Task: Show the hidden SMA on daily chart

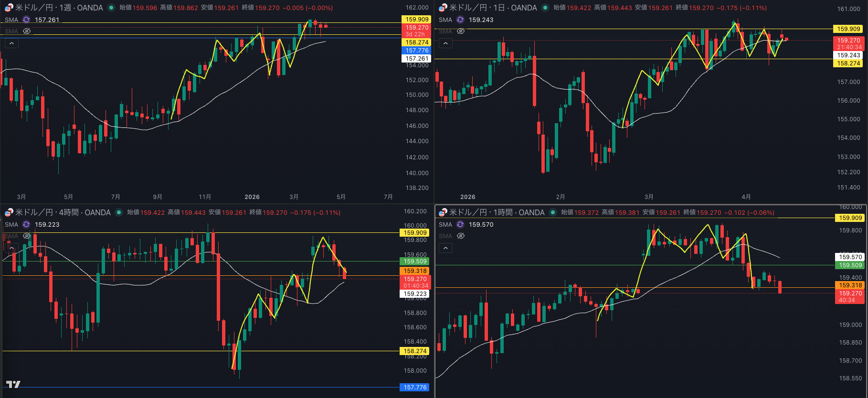Action: (x=461, y=31)
